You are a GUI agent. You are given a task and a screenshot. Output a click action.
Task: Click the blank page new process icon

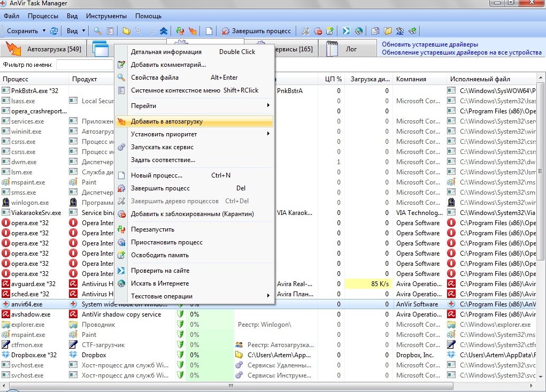coord(209,31)
